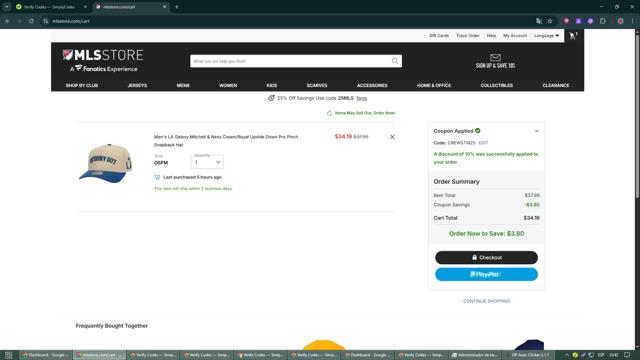Open the Track Order link
Screen dimensions: 640x360
(468, 36)
